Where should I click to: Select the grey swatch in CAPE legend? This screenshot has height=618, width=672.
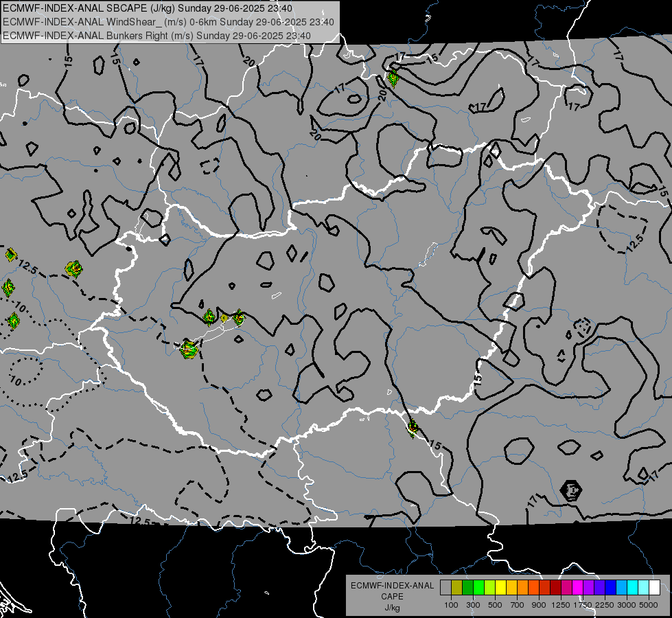click(445, 588)
